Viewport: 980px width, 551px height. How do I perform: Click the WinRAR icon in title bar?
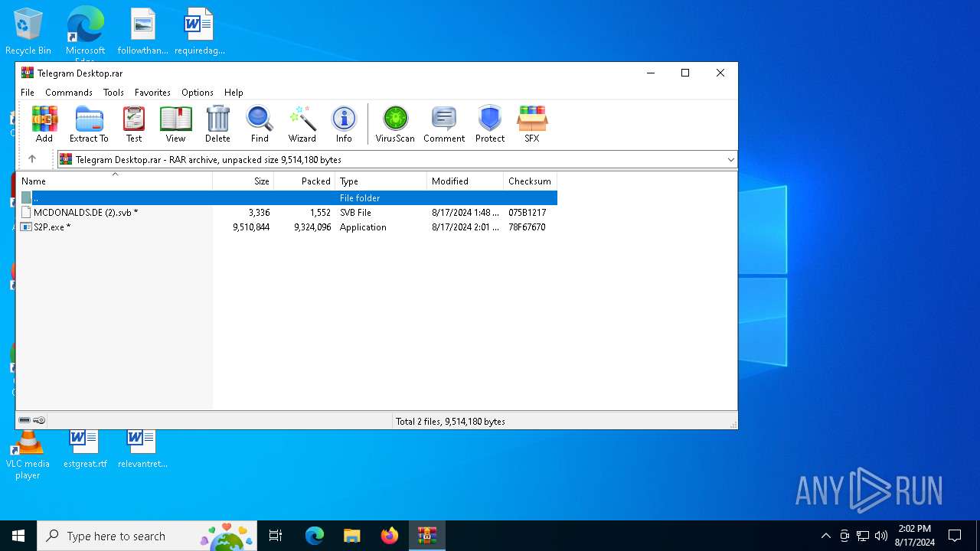coord(28,73)
